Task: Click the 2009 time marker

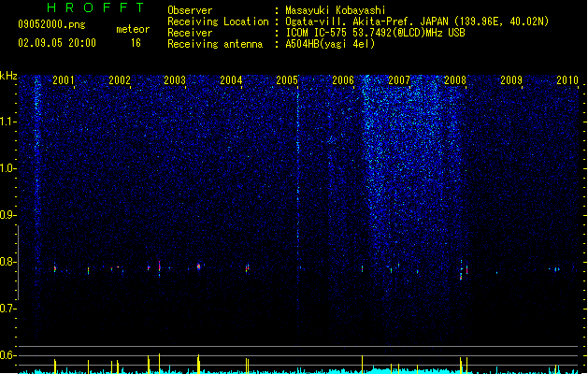Action: [511, 80]
